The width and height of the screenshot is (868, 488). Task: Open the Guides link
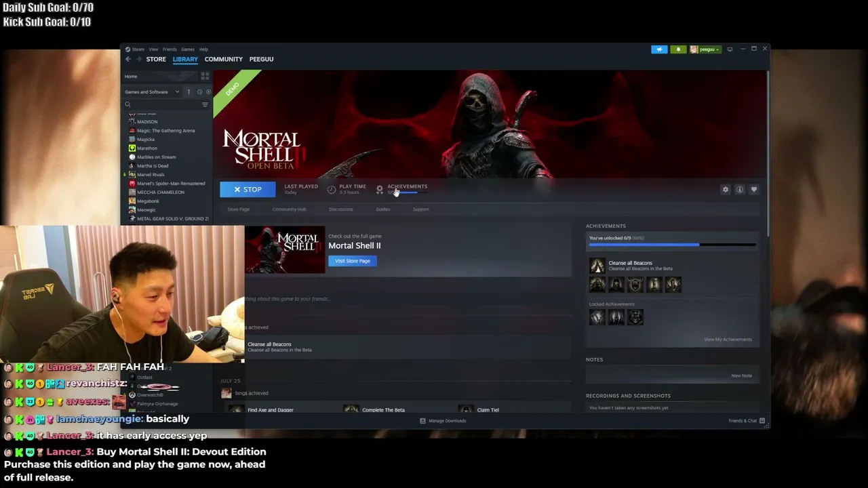click(x=383, y=209)
